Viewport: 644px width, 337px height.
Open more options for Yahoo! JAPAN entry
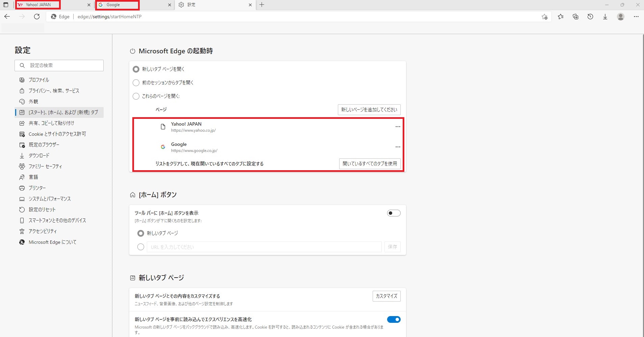coord(398,127)
